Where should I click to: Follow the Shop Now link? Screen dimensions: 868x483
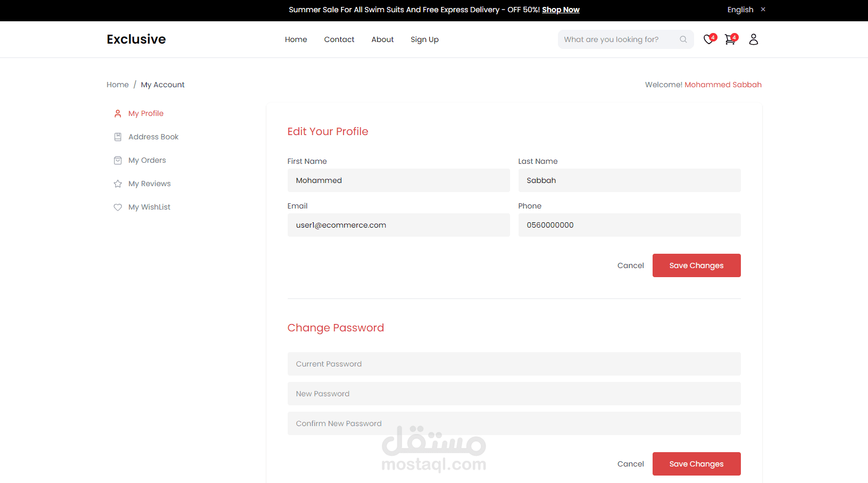coord(561,10)
